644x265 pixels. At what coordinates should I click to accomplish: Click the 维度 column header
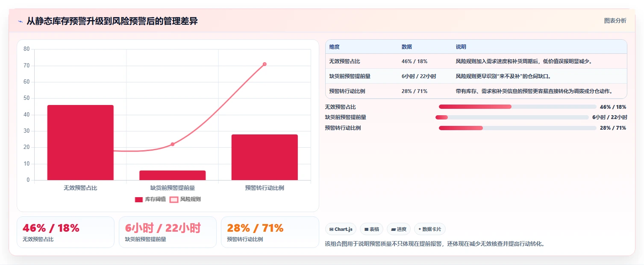334,47
